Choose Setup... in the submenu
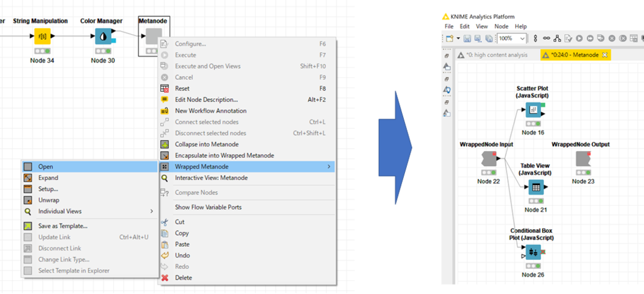Image resolution: width=644 pixels, height=294 pixels. [x=89, y=189]
